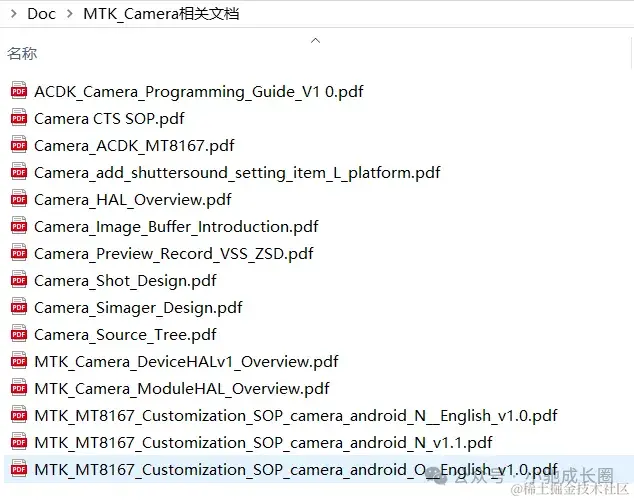Sort by 名称 column header
The height and width of the screenshot is (501, 634).
click(22, 53)
